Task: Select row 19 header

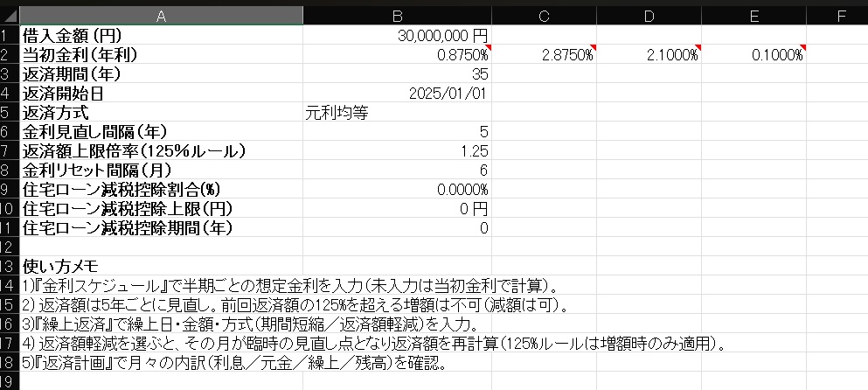Action: pos(10,381)
